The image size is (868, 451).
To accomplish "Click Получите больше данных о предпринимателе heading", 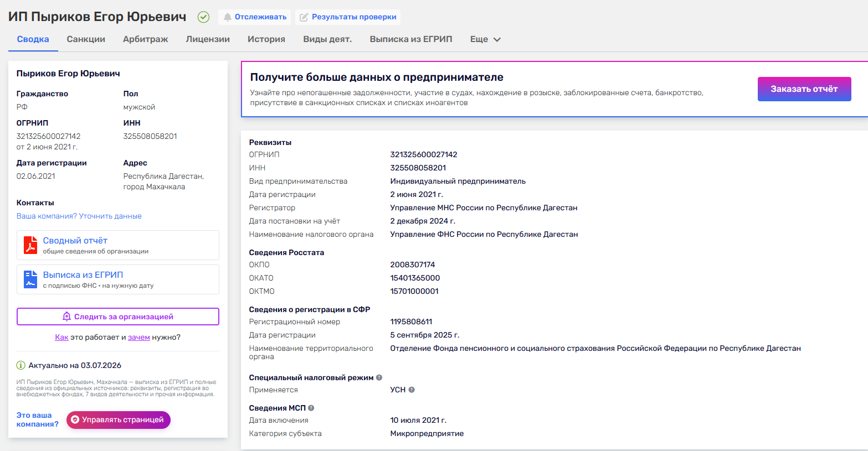I will (377, 77).
